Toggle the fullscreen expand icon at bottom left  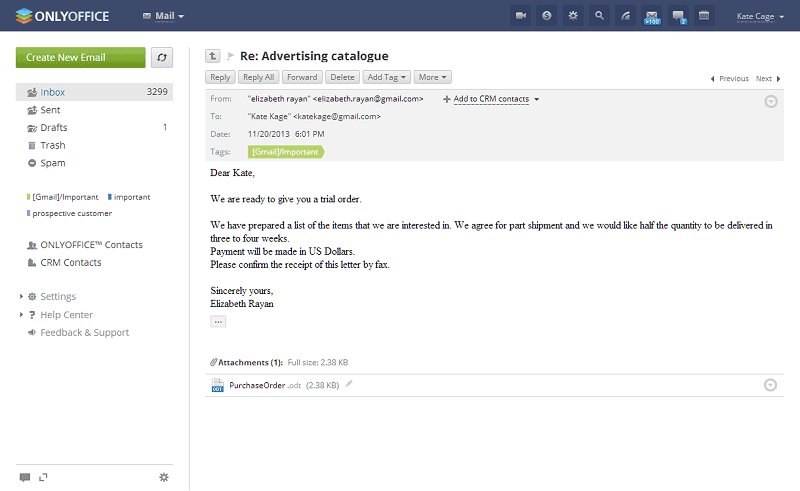(43, 477)
